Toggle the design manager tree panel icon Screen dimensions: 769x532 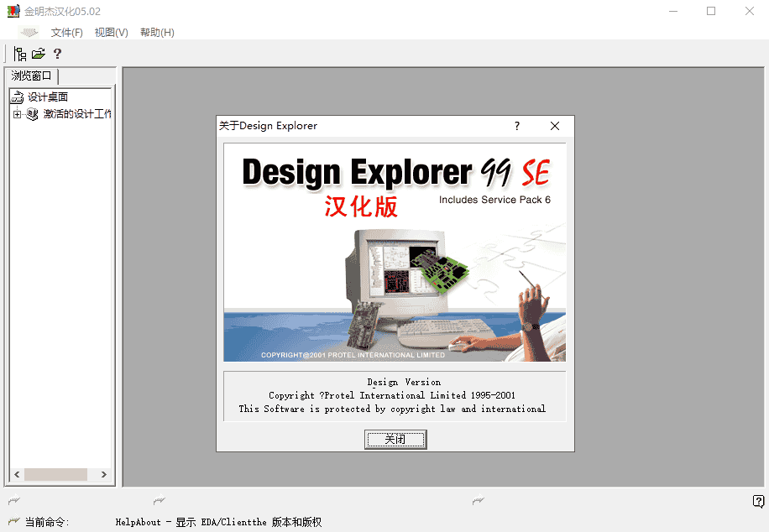point(21,54)
